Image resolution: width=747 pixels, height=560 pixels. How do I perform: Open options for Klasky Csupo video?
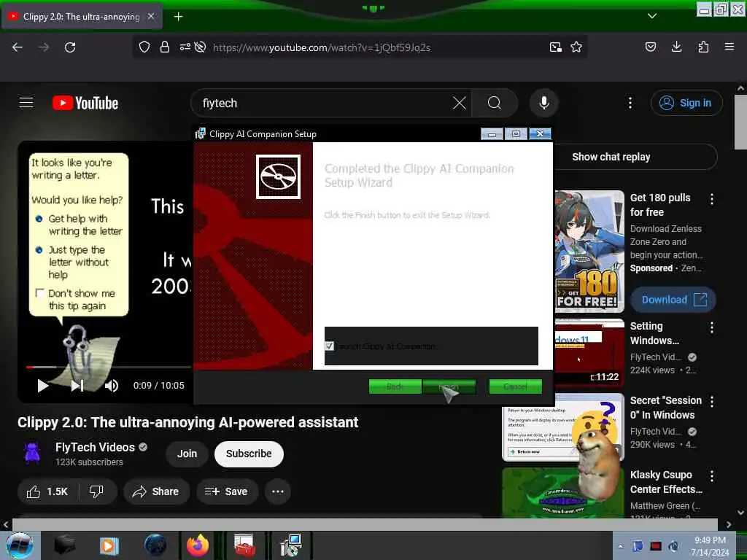click(x=712, y=476)
